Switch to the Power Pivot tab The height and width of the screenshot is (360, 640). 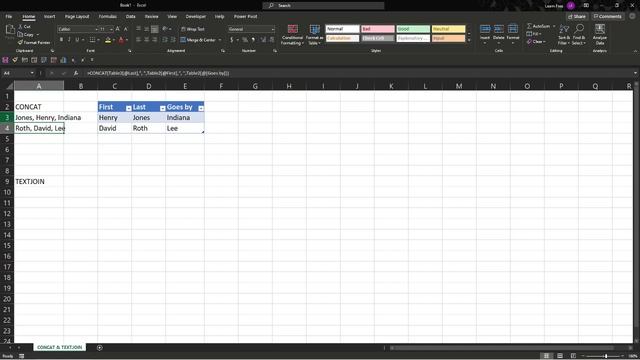[x=245, y=16]
